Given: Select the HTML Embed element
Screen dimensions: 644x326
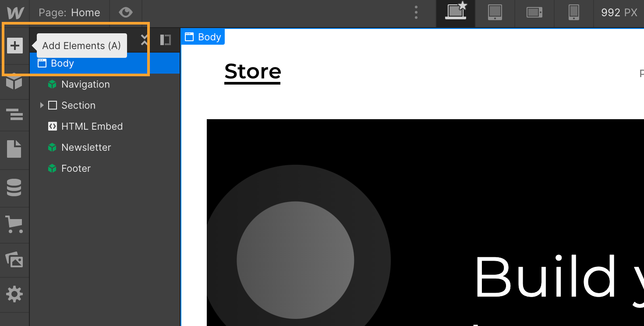Looking at the screenshot, I should (105, 126).
